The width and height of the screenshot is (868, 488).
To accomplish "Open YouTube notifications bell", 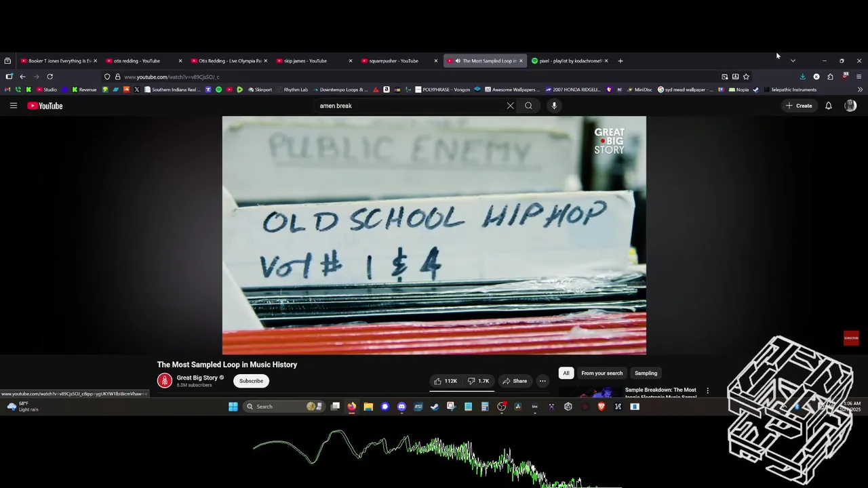I will [x=828, y=106].
